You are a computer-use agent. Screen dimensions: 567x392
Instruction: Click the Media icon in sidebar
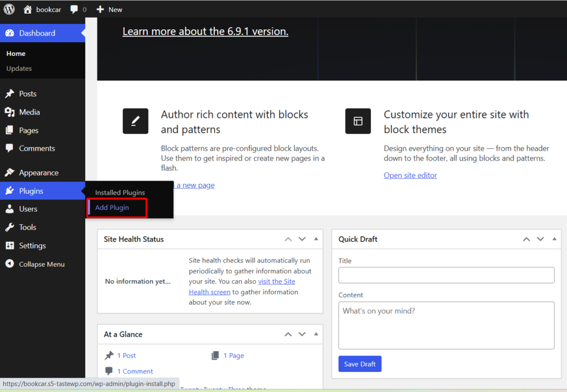10,112
